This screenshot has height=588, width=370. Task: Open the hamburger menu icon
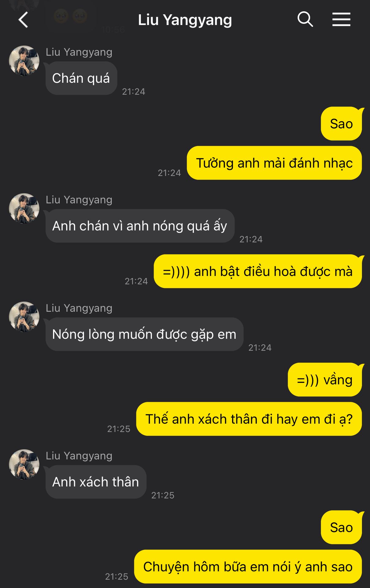341,20
